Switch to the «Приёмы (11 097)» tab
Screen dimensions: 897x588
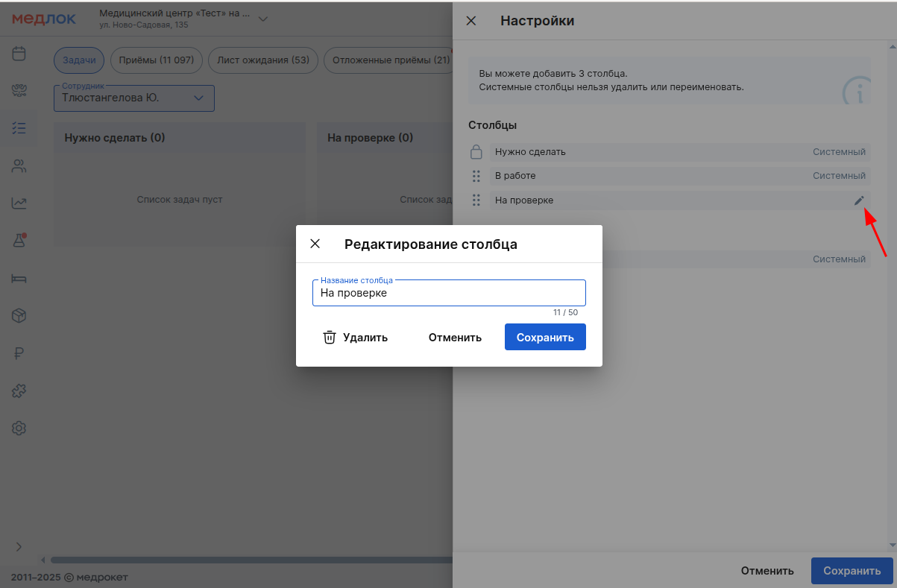pos(156,60)
